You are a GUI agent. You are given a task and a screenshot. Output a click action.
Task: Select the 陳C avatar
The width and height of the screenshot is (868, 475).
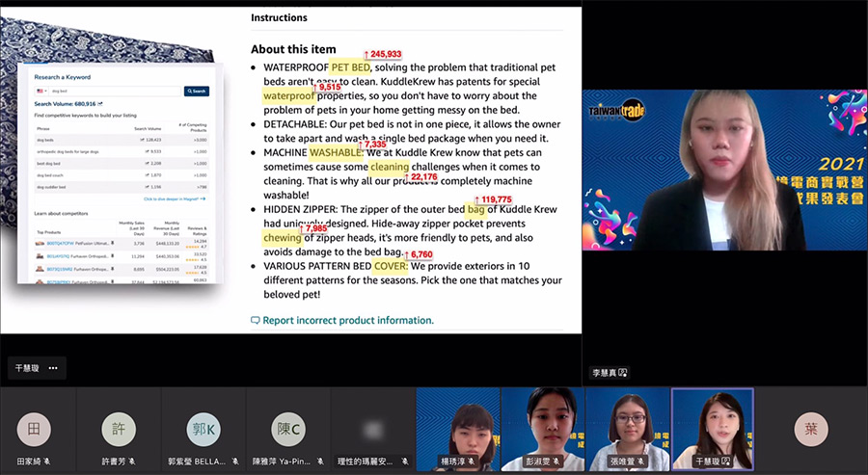pos(287,429)
